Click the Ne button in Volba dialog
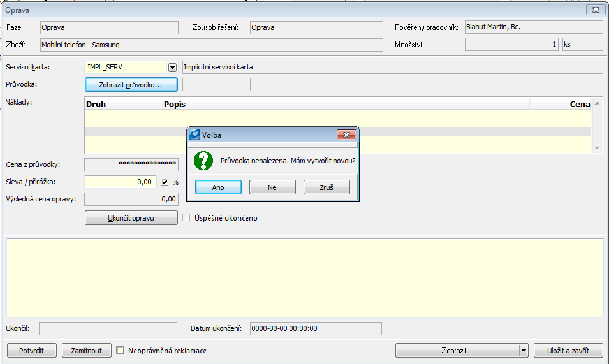 click(x=272, y=187)
